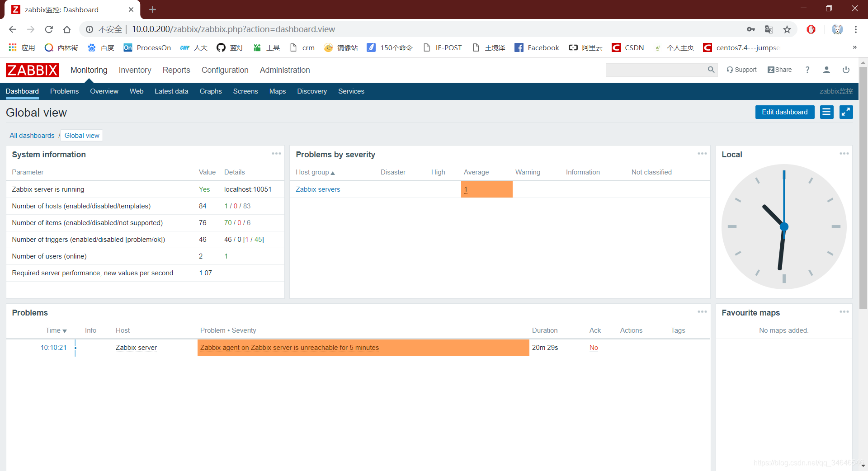Switch to the Graphs tab
The image size is (868, 471).
pos(211,91)
